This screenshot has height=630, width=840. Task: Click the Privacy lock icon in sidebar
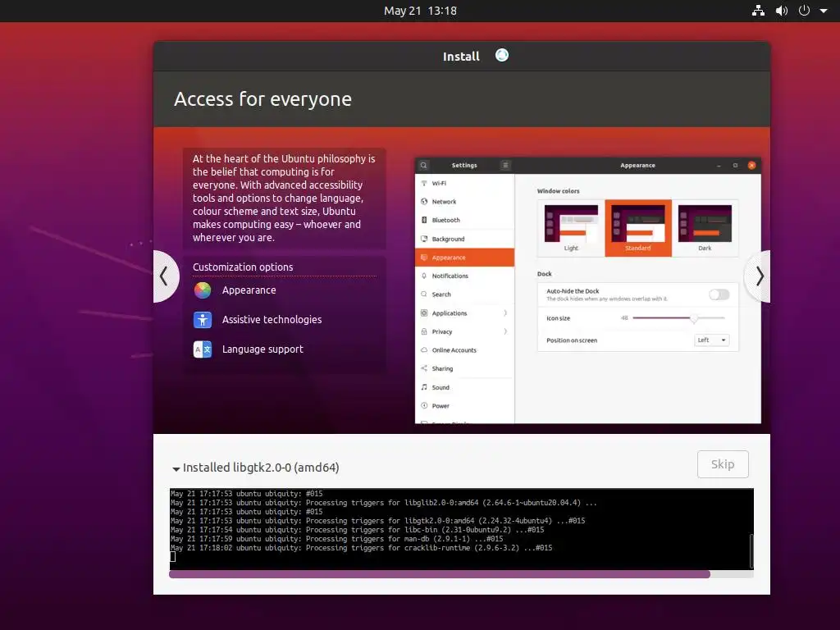click(424, 331)
